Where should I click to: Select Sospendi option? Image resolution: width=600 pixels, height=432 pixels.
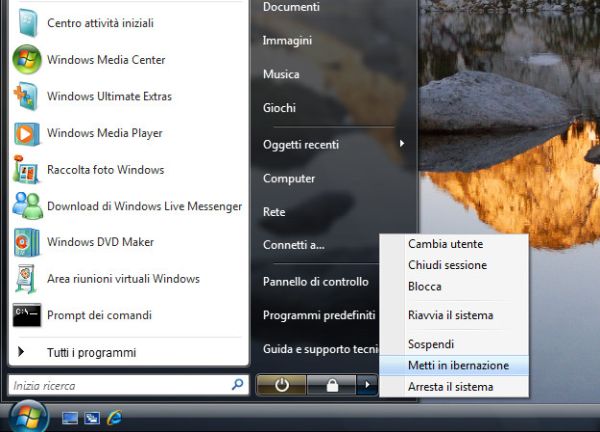click(x=454, y=344)
